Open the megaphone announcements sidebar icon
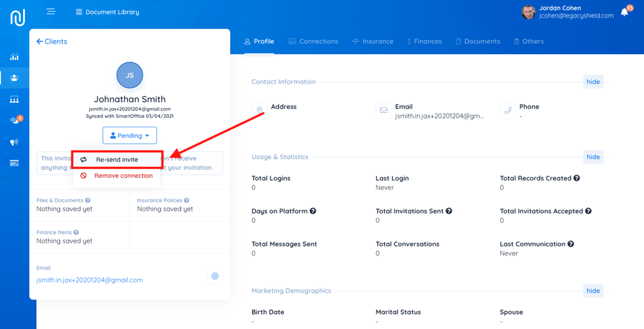The height and width of the screenshot is (329, 644). click(x=14, y=142)
